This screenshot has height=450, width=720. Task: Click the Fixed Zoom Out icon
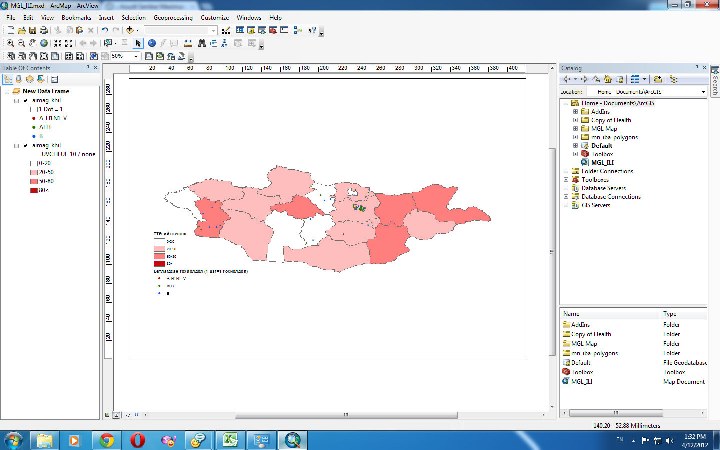click(x=68, y=43)
